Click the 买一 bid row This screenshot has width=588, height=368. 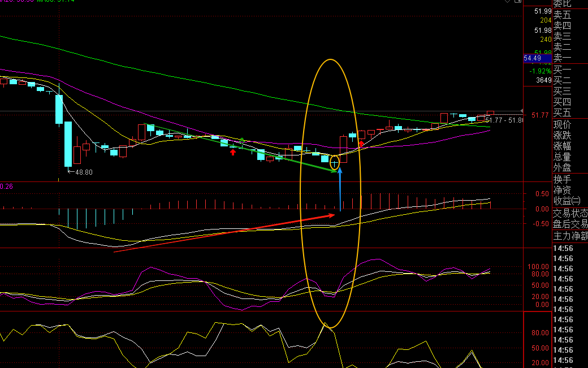562,70
